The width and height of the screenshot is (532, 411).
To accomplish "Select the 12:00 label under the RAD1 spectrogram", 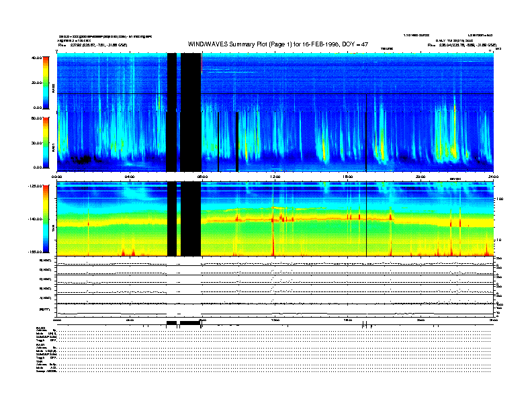I will [275, 176].
